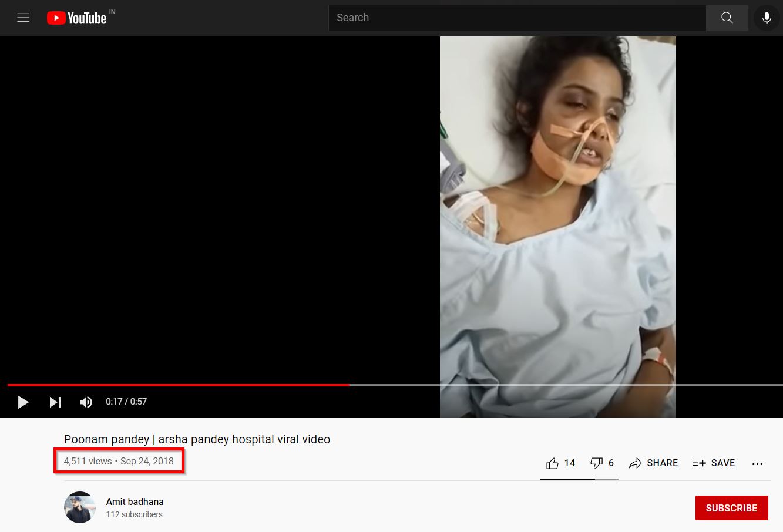Share this video
Screen dimensions: 783x532
653,463
